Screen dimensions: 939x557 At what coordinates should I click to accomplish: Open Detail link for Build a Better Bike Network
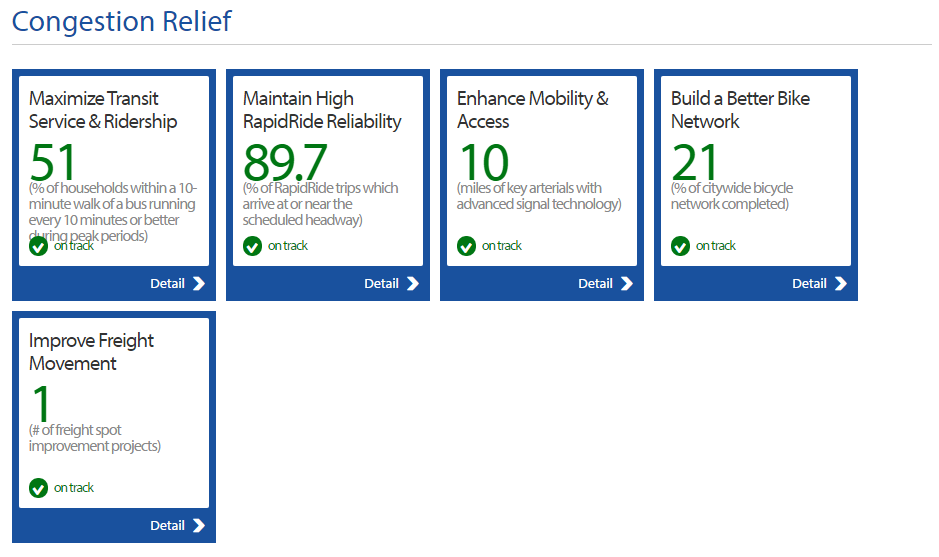coord(809,284)
